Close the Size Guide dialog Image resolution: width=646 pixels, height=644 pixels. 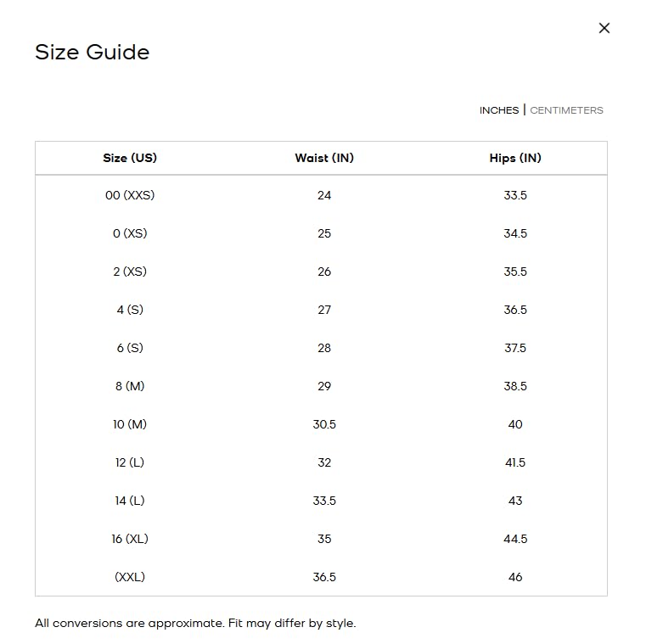pos(604,28)
